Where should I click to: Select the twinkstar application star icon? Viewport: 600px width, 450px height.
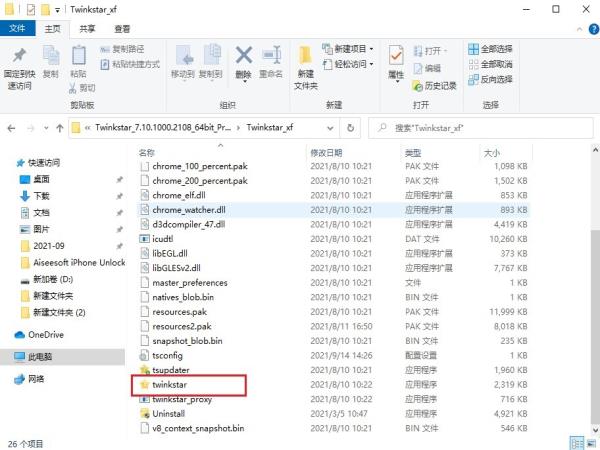(144, 385)
